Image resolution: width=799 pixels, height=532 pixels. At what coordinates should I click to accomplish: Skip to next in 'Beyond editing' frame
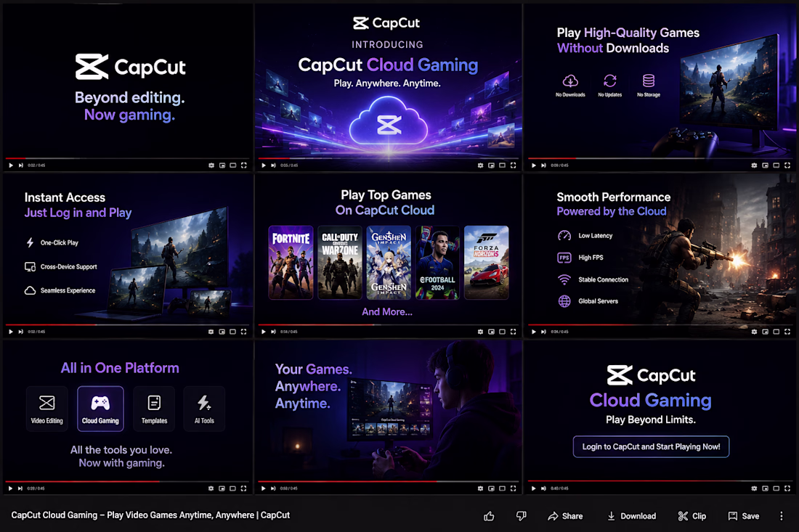(21, 165)
